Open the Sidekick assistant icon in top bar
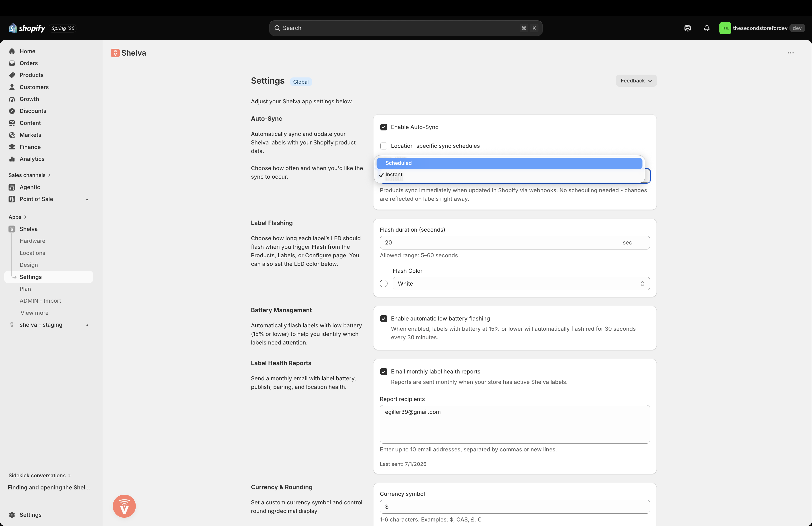The width and height of the screenshot is (812, 526). 688,28
